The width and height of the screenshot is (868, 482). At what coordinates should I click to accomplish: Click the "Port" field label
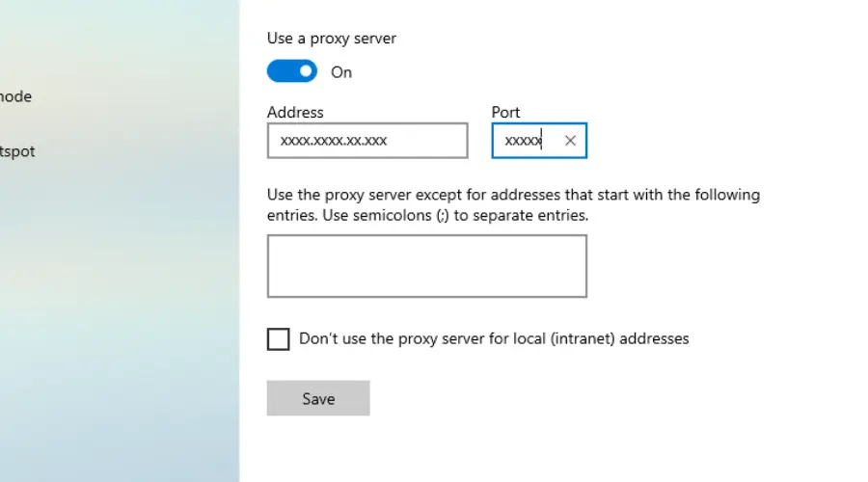[505, 113]
